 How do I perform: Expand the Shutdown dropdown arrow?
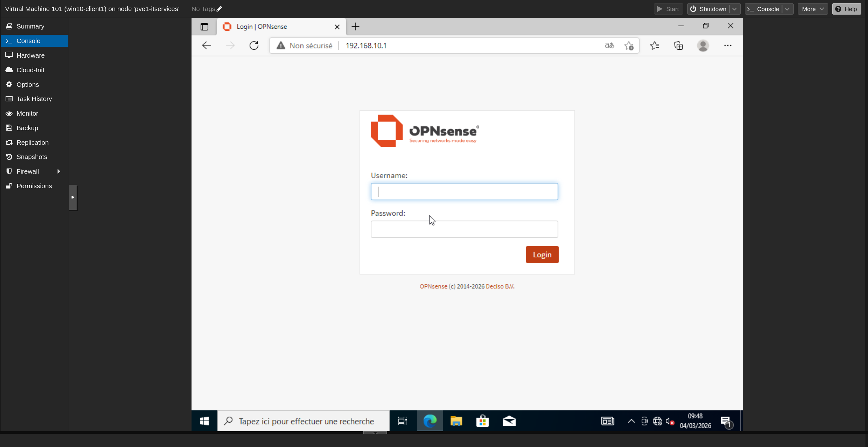point(734,9)
